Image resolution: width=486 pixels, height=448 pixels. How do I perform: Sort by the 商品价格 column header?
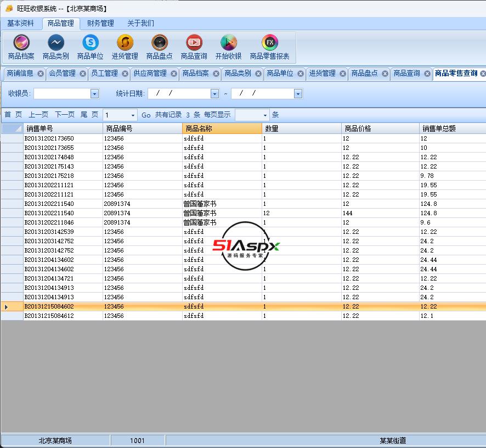(380, 128)
